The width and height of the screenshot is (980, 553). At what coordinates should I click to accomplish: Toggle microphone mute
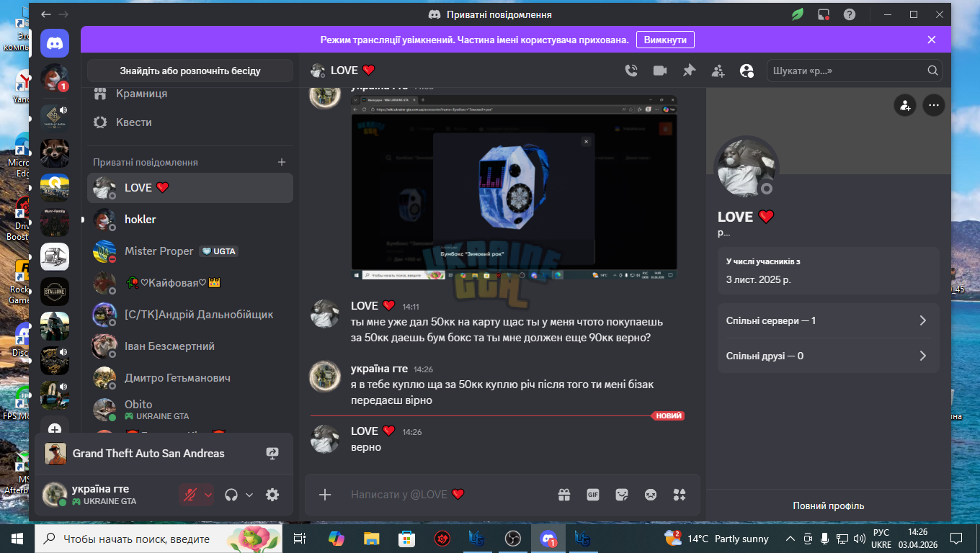(x=190, y=495)
